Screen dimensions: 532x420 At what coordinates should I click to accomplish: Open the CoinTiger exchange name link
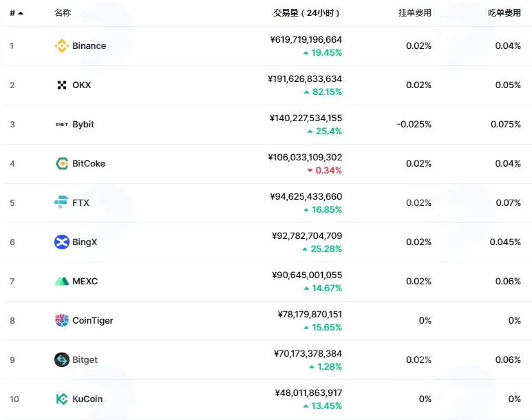click(x=93, y=321)
